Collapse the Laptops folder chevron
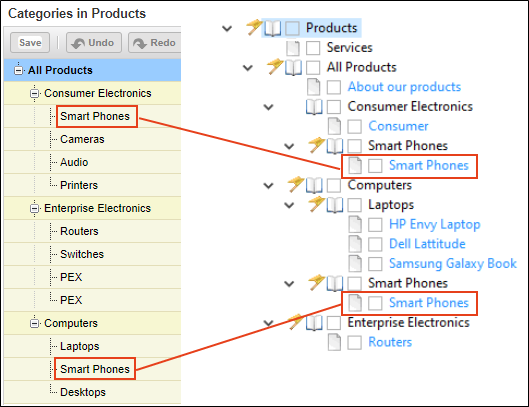 coord(289,205)
